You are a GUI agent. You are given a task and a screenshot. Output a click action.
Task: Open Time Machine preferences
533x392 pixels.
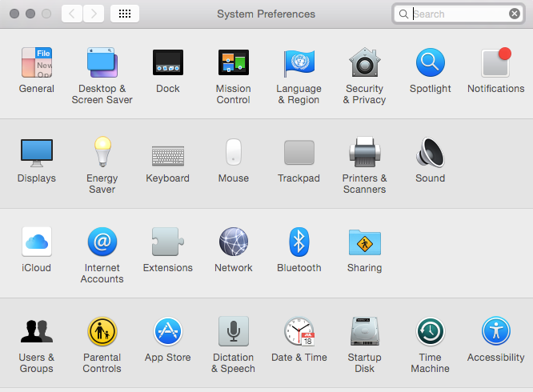pos(430,331)
